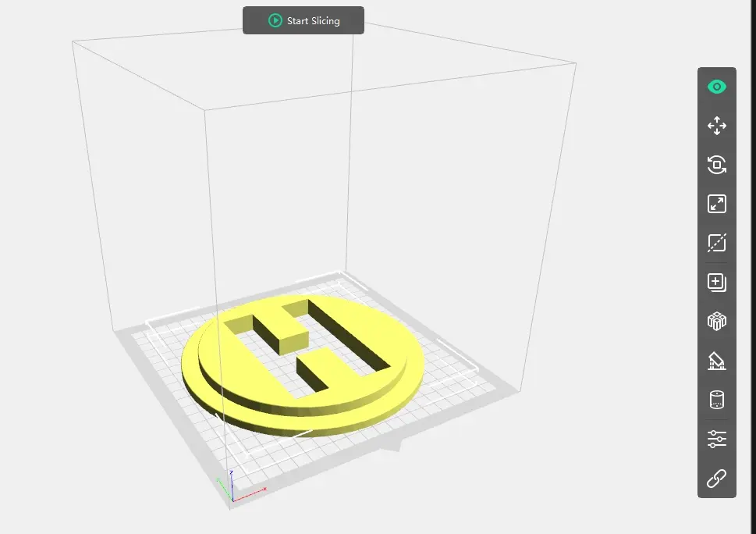Click the cylinder hollow-model icon
Screen dimensions: 756x534
pos(716,400)
